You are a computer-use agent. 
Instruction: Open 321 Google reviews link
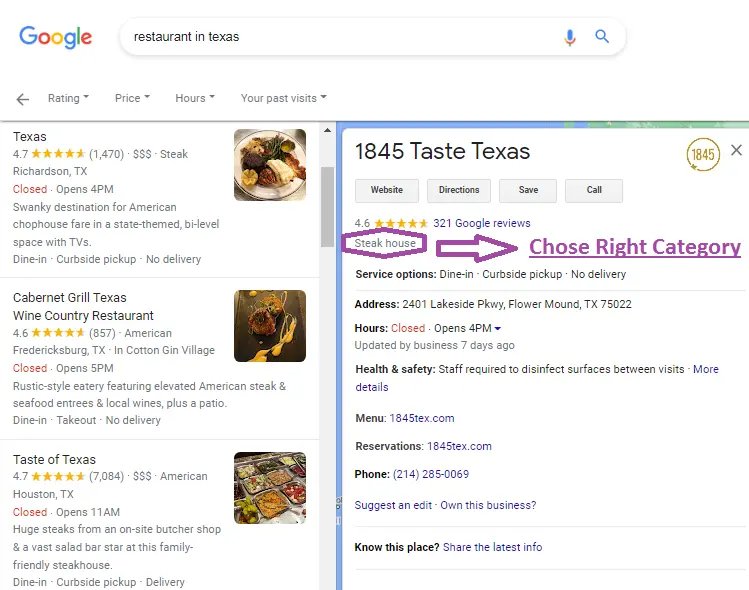coord(482,223)
